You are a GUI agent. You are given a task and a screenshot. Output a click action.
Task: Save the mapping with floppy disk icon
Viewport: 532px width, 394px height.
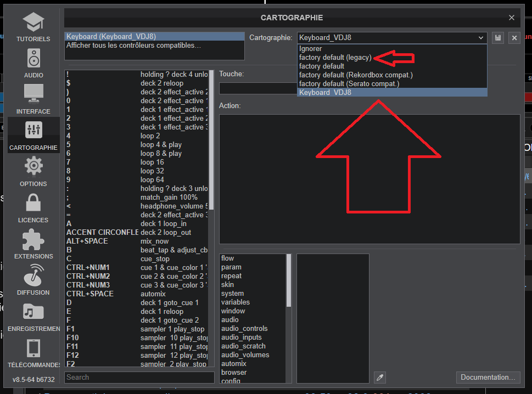pyautogui.click(x=498, y=38)
